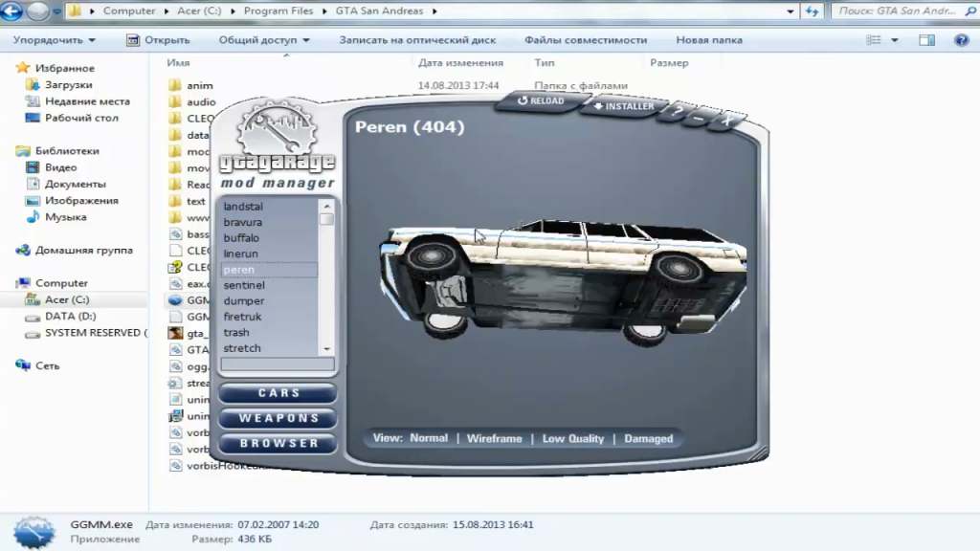Set view mode to Wireframe
980x551 pixels.
(494, 438)
